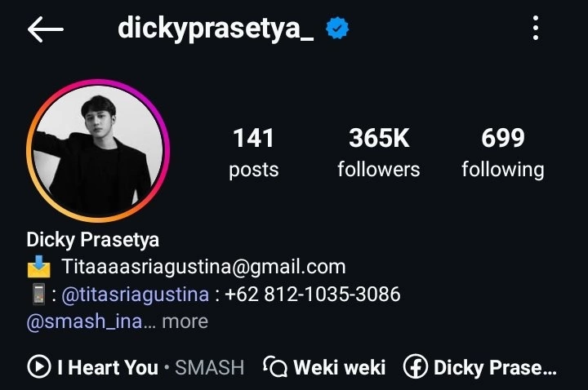Tap the back arrow icon
The width and height of the screenshot is (588, 390).
click(x=46, y=29)
